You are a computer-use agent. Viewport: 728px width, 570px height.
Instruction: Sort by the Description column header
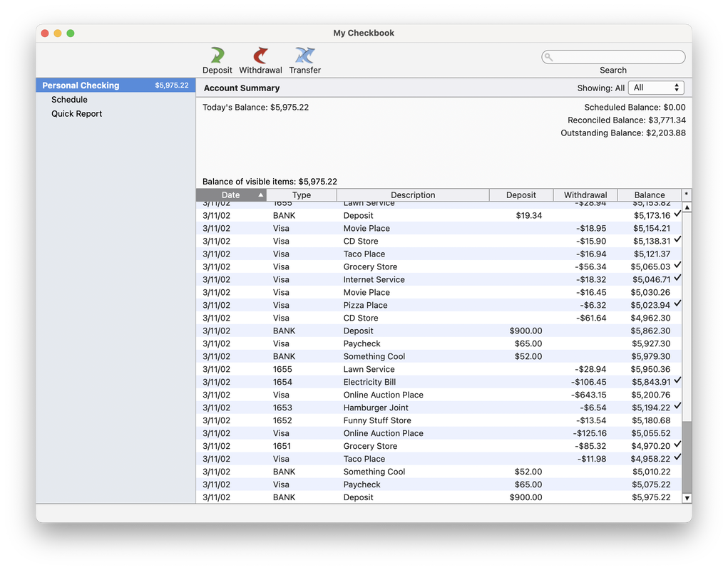[413, 195]
